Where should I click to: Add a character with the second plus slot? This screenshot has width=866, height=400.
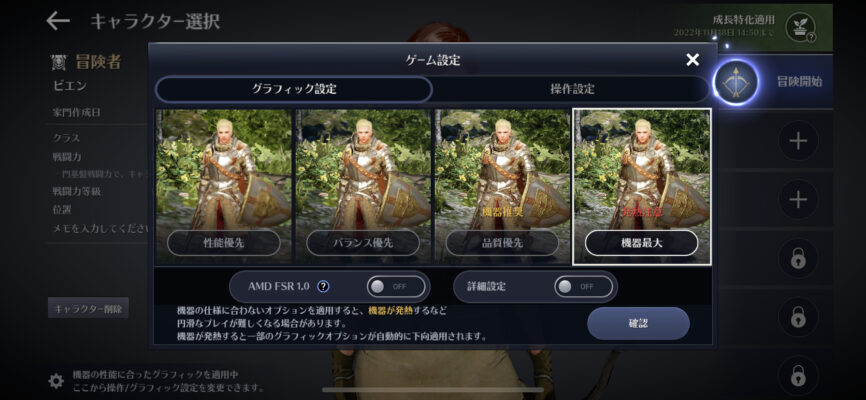[798, 199]
